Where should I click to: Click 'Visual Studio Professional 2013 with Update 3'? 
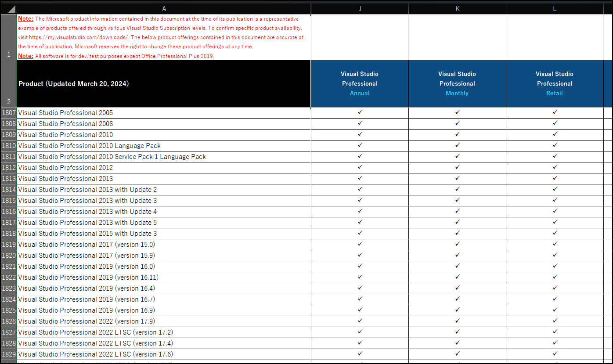164,201
